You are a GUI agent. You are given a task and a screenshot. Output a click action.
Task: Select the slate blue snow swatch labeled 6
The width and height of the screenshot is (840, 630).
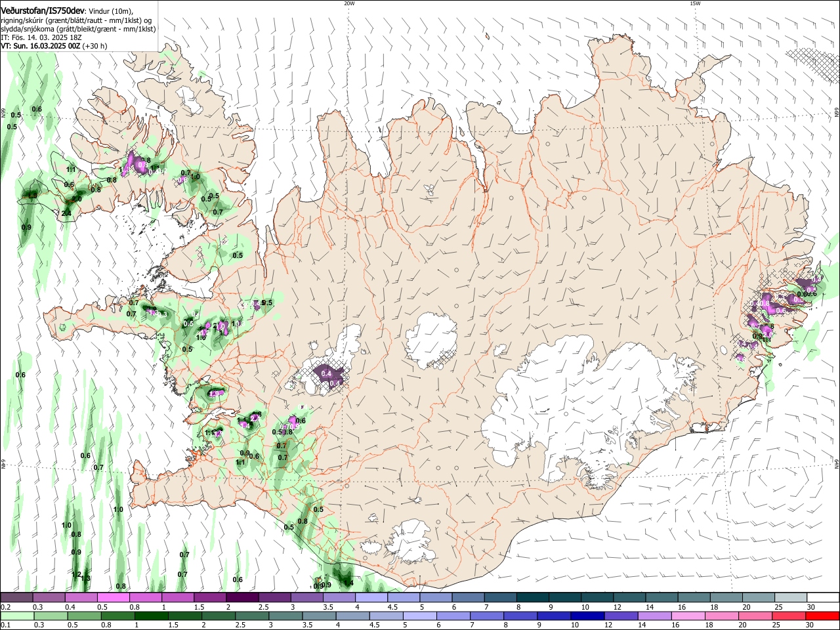point(469,597)
